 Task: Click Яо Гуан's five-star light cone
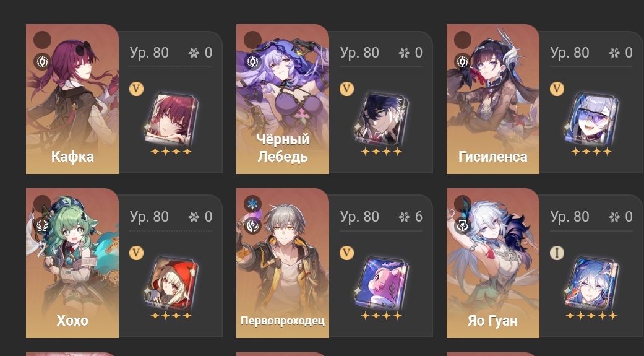tap(592, 283)
